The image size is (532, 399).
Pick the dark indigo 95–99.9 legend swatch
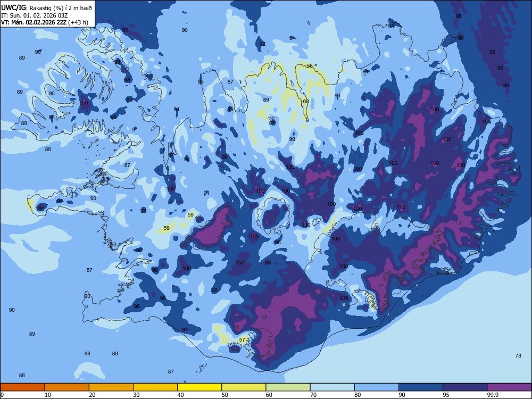coord(465,387)
